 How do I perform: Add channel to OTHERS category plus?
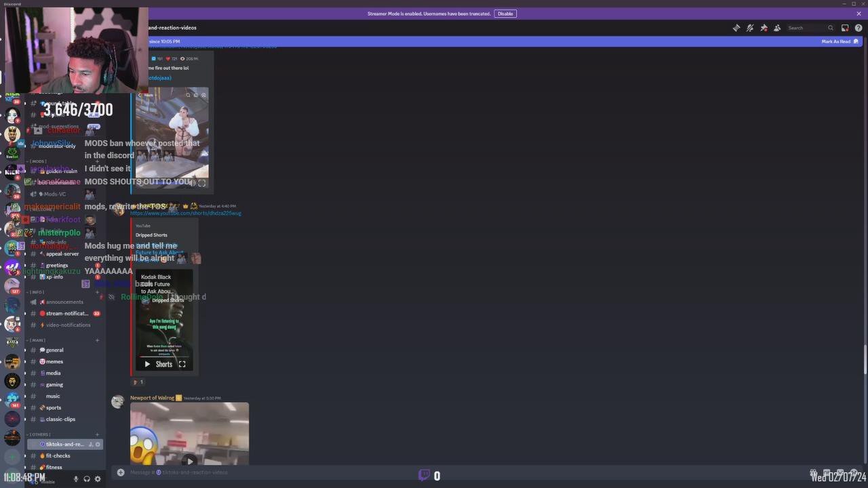[x=97, y=434]
